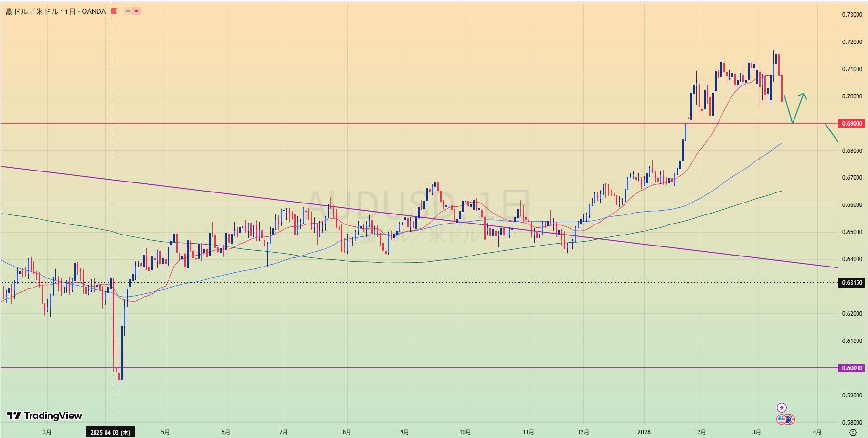Open the purple lightning bolt event icon
Viewport: 868px width, 438px height.
click(x=782, y=407)
